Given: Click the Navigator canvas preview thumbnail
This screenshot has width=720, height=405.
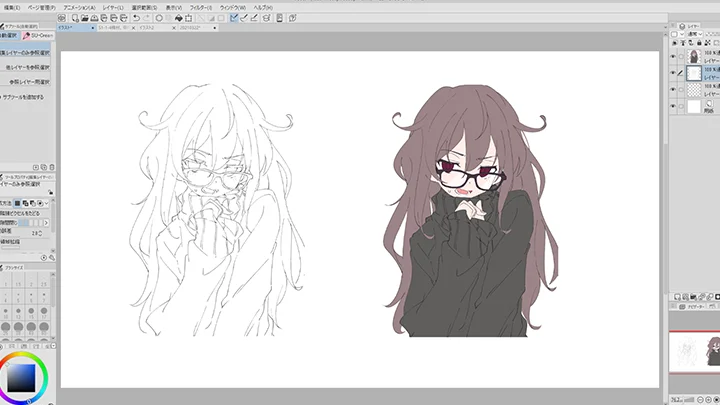Looking at the screenshot, I should pyautogui.click(x=694, y=352).
